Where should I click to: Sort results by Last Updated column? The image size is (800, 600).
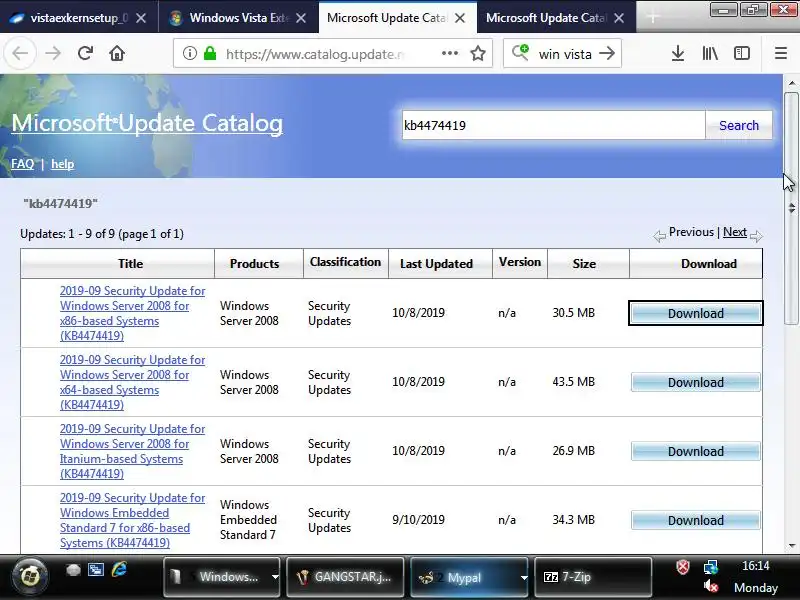436,264
